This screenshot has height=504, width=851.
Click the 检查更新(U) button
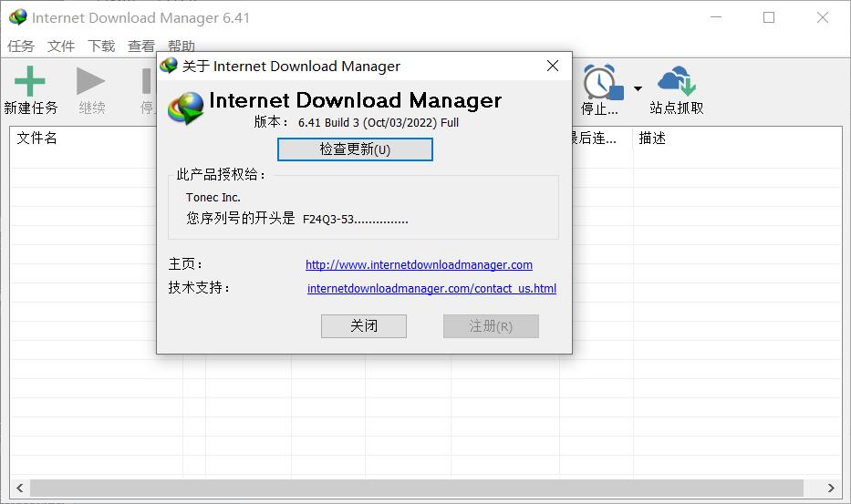(355, 149)
